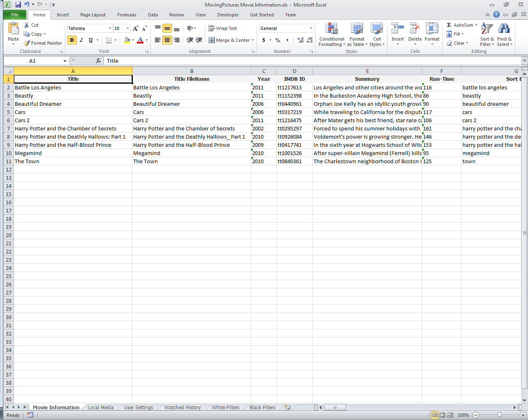Viewport: 528px width, 420px height.
Task: Align text left
Action: 158,40
